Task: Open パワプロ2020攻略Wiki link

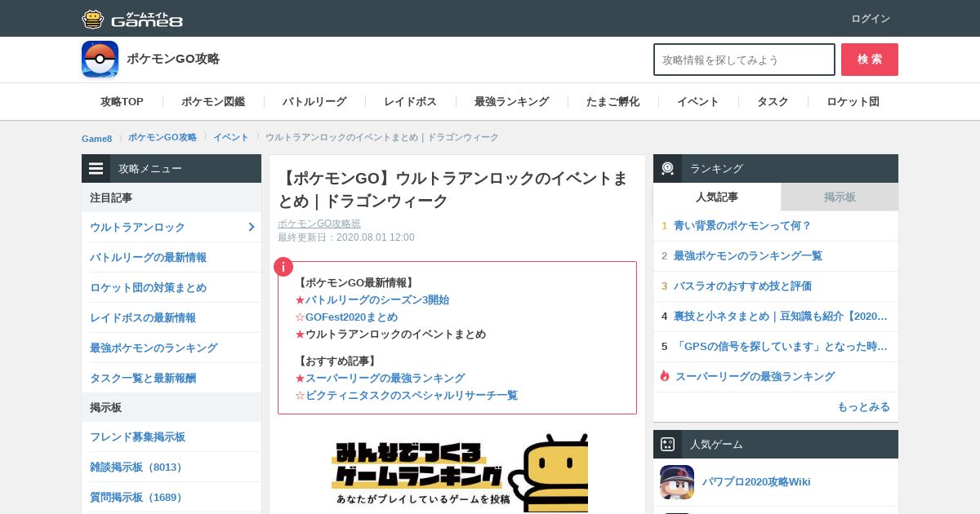Action: (x=756, y=481)
